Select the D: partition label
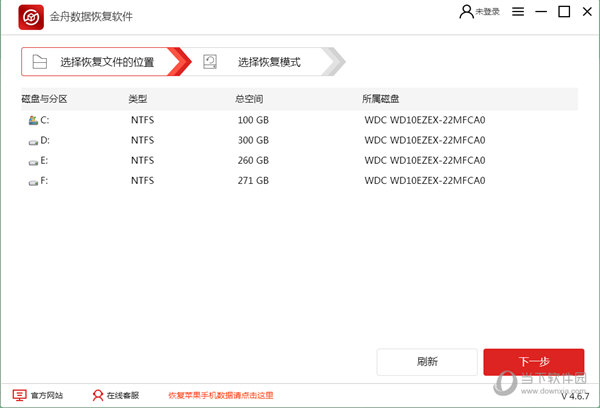Image resolution: width=600 pixels, height=408 pixels. (x=45, y=140)
